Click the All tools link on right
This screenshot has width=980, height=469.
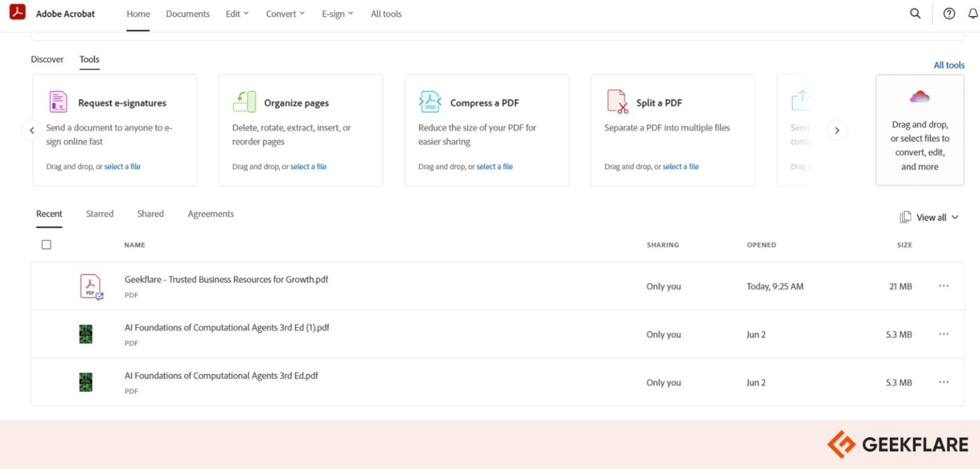tap(949, 65)
